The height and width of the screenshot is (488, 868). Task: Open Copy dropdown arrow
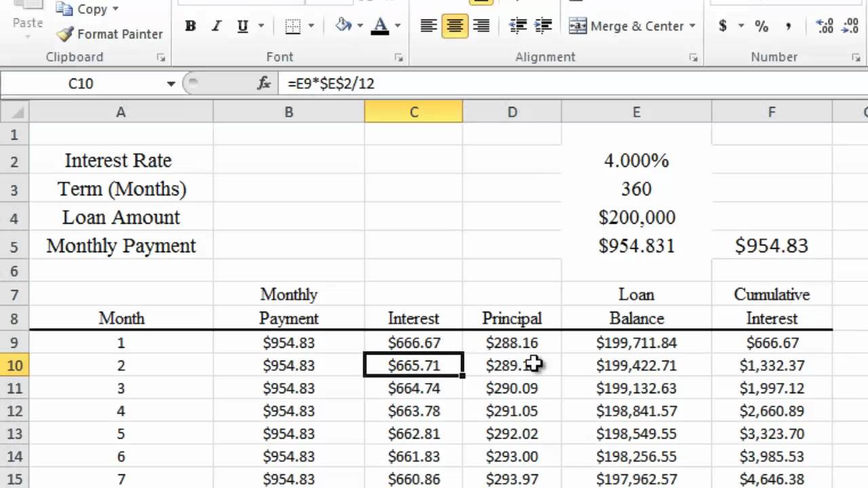[115, 9]
